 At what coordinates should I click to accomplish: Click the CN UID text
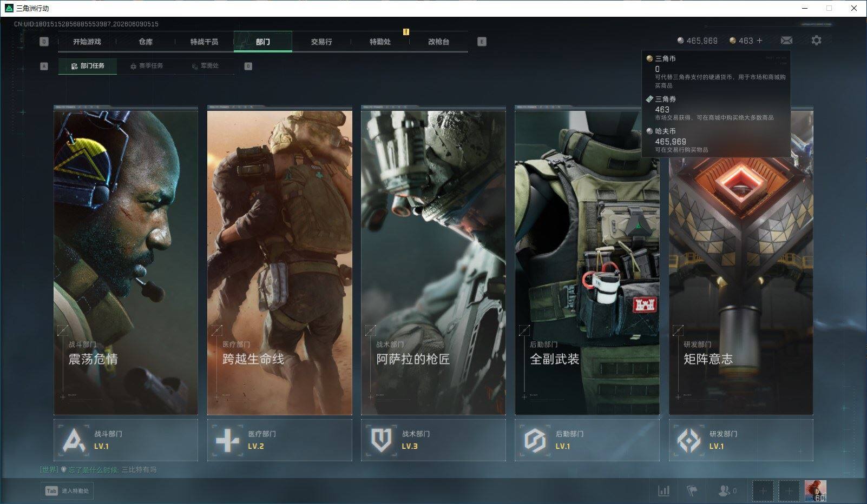click(x=86, y=24)
